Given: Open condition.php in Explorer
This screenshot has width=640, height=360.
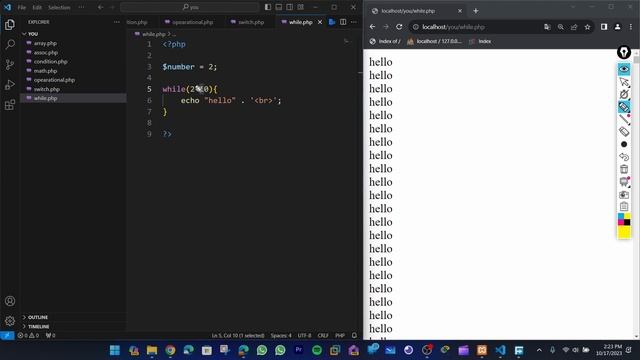Looking at the screenshot, I should [x=51, y=62].
